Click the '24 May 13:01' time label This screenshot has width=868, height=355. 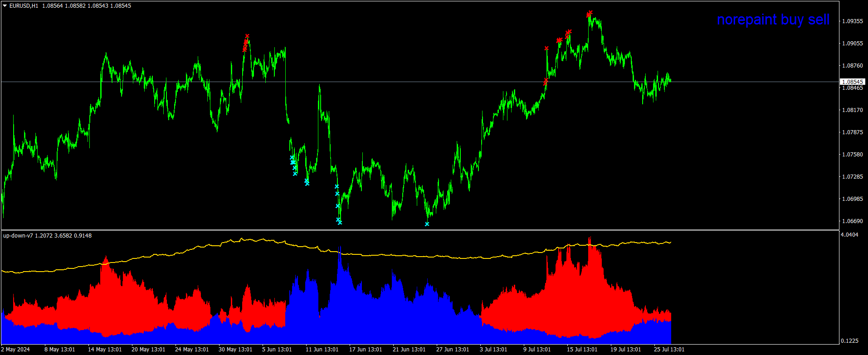tap(192, 350)
